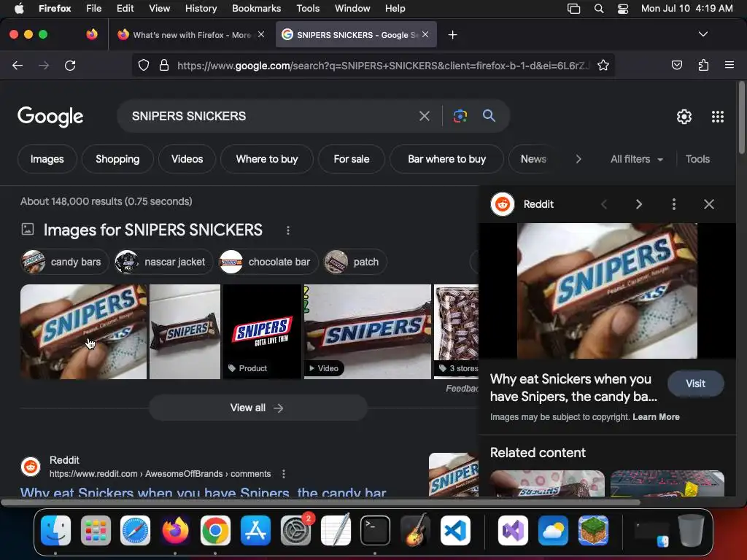Show next image in Reddit preview panel
The width and height of the screenshot is (747, 560).
click(639, 204)
